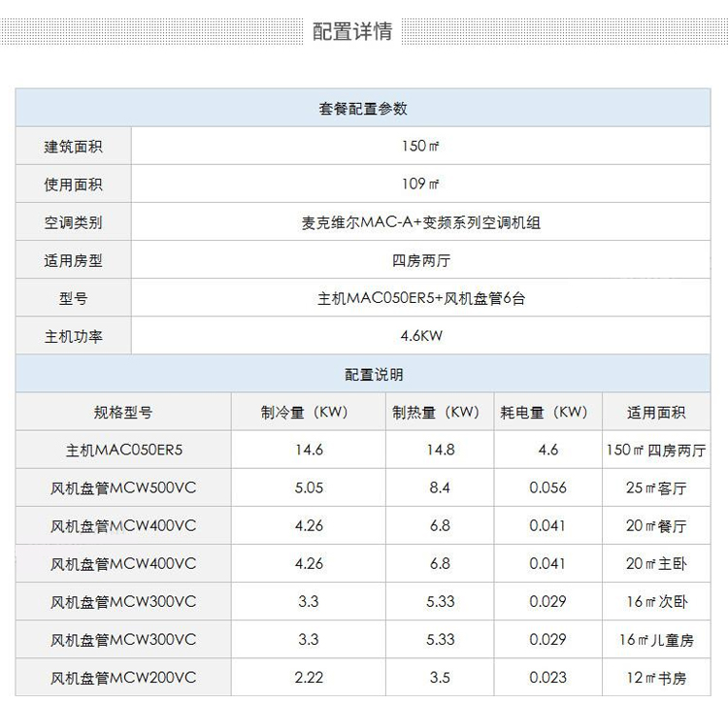
Task: Select the 配置说明 section header
Action: click(374, 375)
